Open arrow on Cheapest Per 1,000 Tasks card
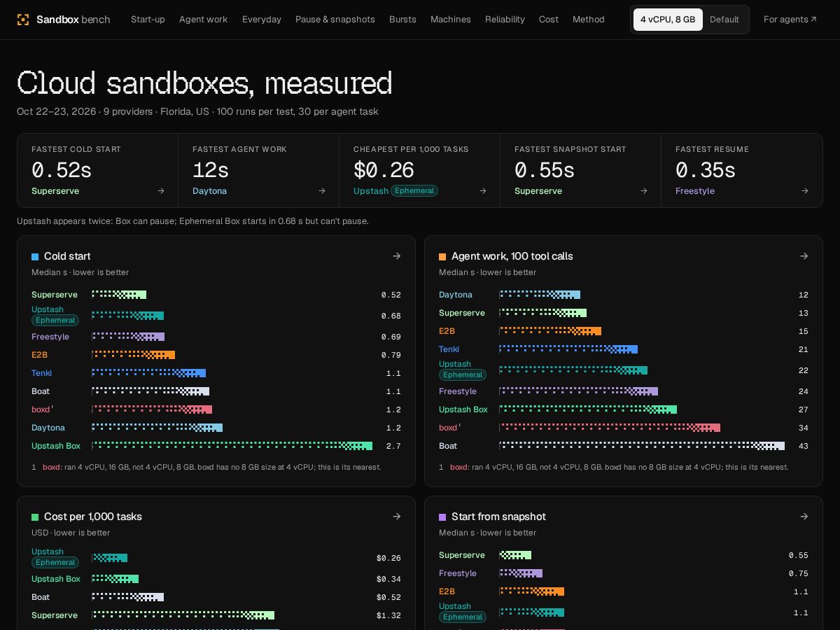840x630 pixels. click(x=483, y=191)
